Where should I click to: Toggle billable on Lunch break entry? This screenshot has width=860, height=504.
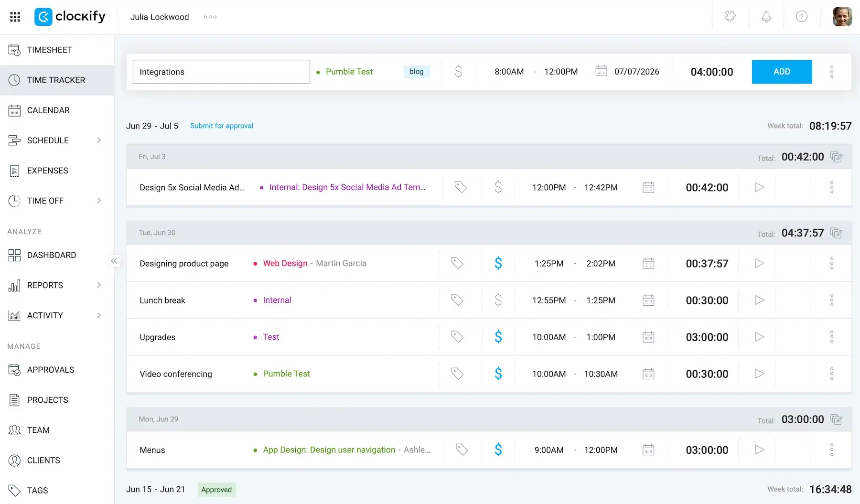point(498,300)
